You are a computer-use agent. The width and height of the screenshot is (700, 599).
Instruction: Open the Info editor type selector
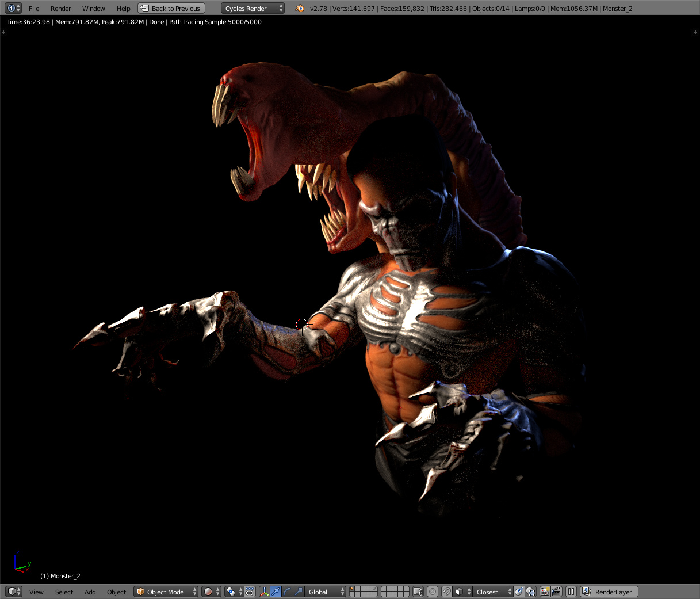[13, 8]
